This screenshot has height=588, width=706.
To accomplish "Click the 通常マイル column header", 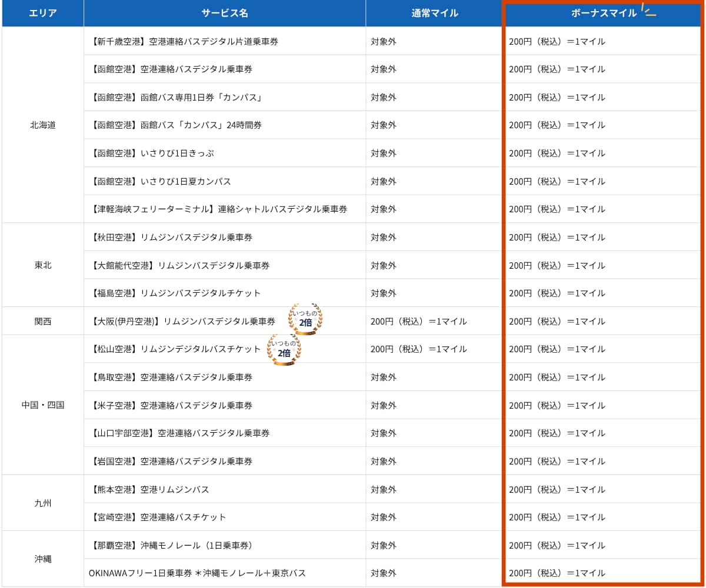I will (x=434, y=14).
